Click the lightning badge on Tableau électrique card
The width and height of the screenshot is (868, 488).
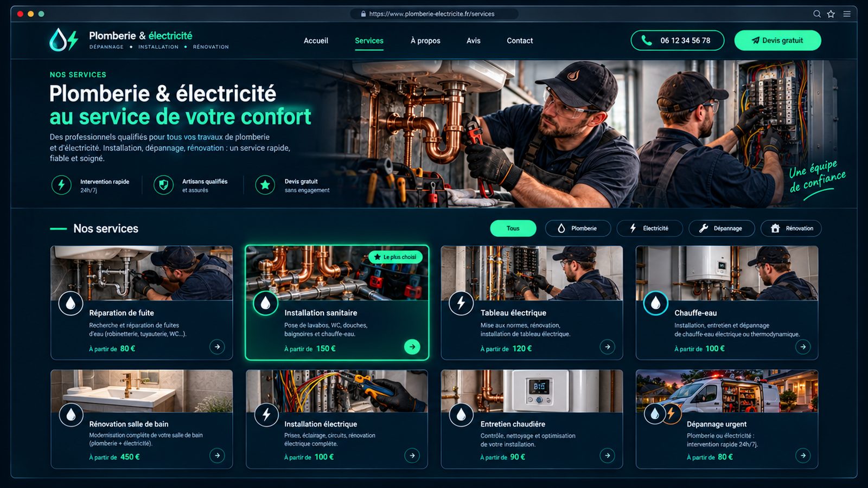[461, 303]
